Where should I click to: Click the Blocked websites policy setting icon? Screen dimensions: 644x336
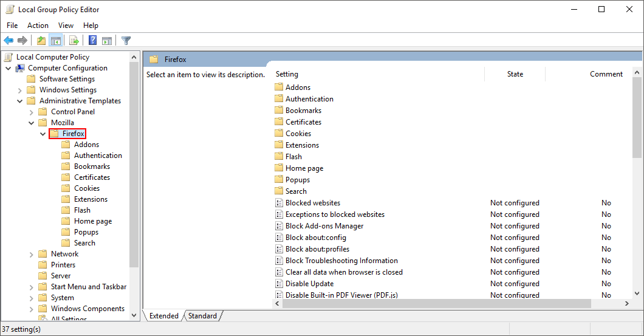coord(279,203)
